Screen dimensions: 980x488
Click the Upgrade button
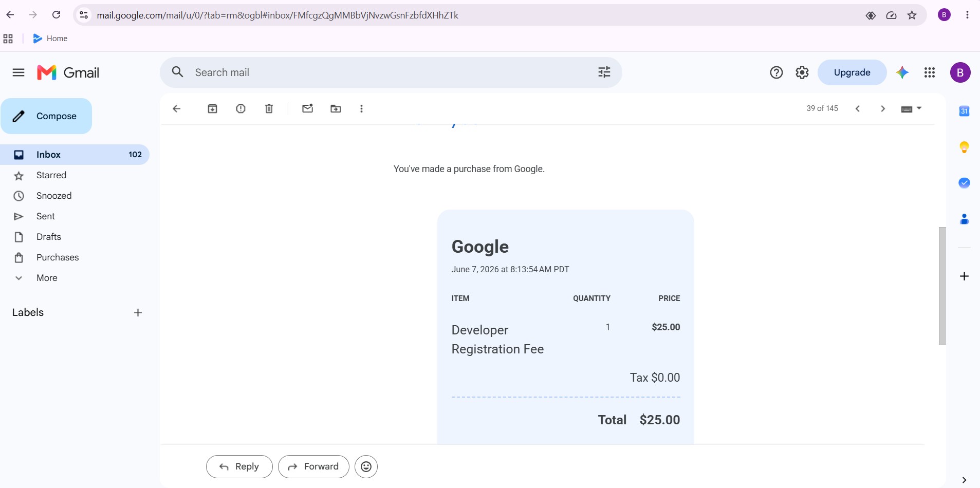click(852, 72)
